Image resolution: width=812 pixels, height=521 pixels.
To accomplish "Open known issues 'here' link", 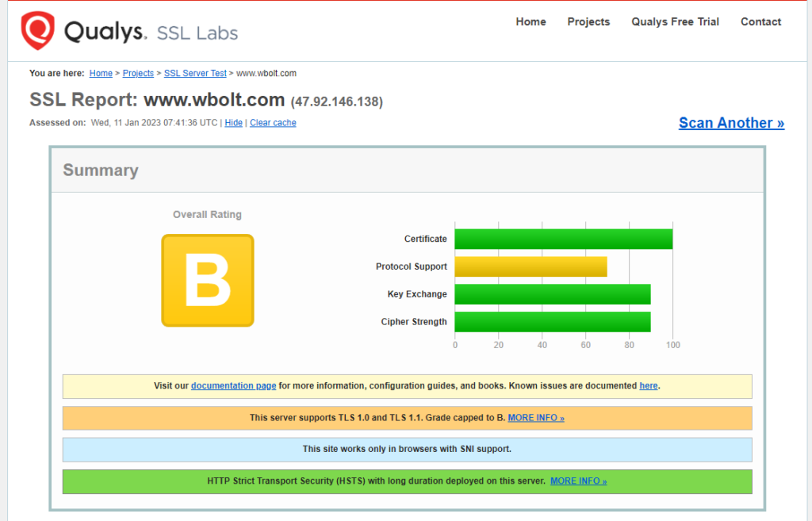I will (649, 385).
